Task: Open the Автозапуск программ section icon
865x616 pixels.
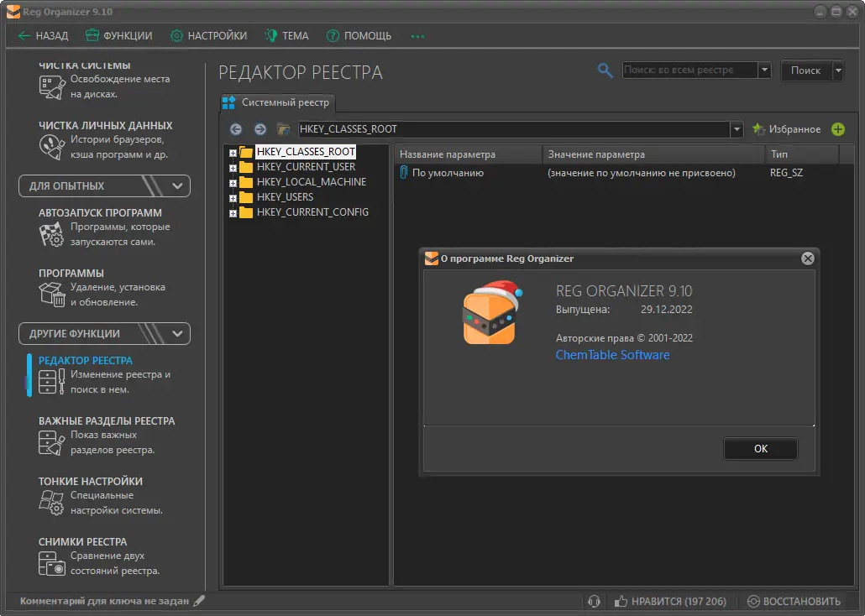Action: coord(51,234)
